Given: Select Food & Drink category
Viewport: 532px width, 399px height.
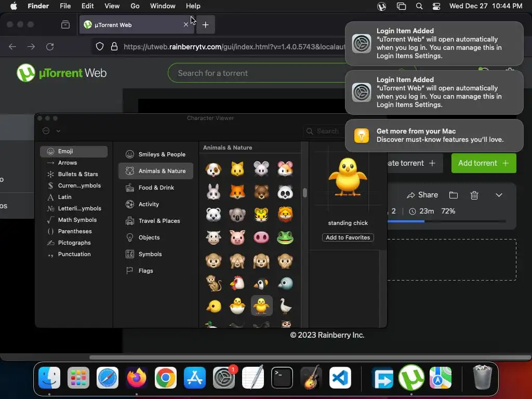Looking at the screenshot, I should pyautogui.click(x=156, y=188).
